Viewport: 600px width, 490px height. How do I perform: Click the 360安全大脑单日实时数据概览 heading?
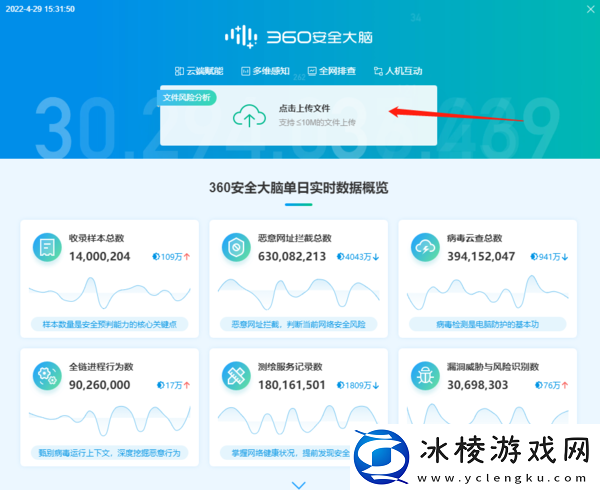[x=298, y=188]
